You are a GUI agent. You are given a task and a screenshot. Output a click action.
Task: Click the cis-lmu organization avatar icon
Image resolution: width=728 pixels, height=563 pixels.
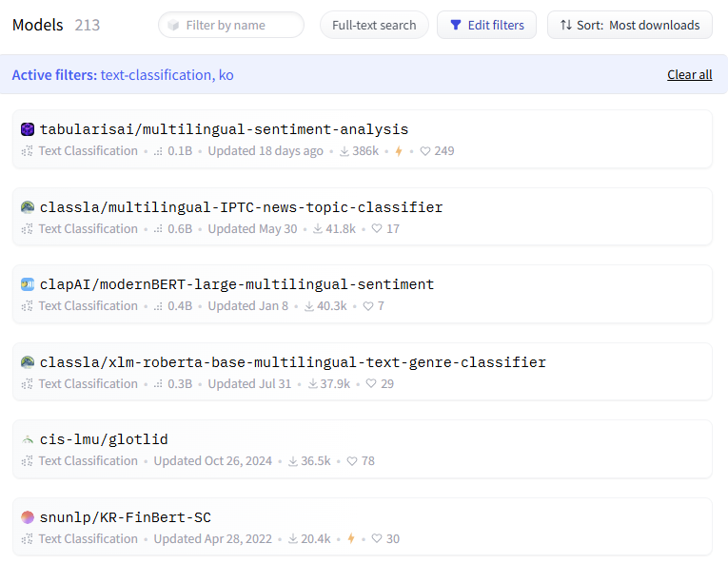pyautogui.click(x=28, y=439)
